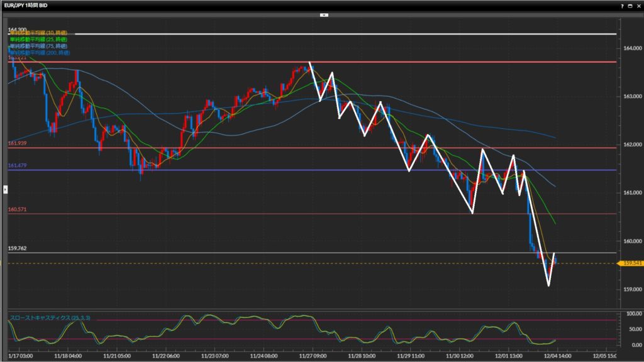Select the simple moving average (25) legend label
The width and height of the screenshot is (644, 362).
point(38,40)
